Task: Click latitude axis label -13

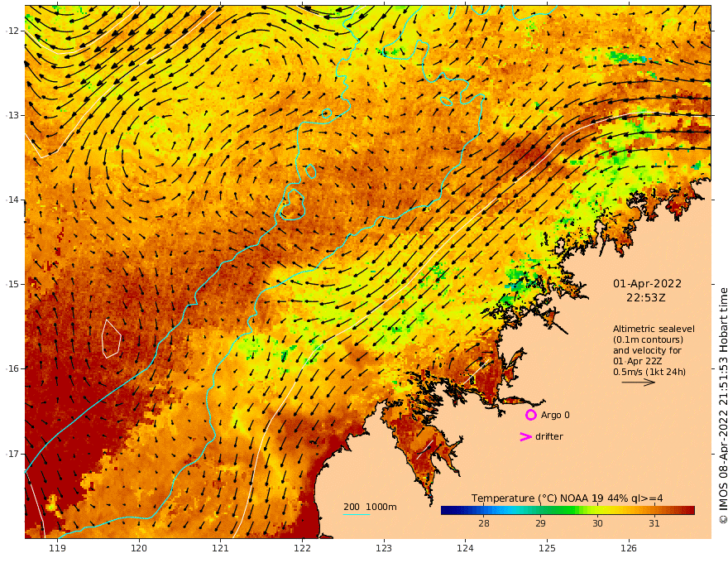Action: coord(12,115)
